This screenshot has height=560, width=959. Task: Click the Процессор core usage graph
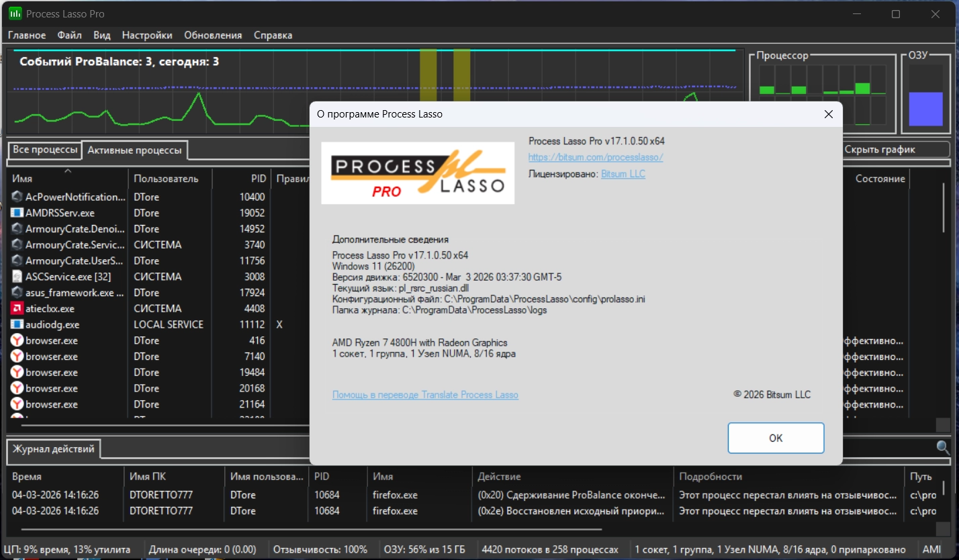(823, 94)
